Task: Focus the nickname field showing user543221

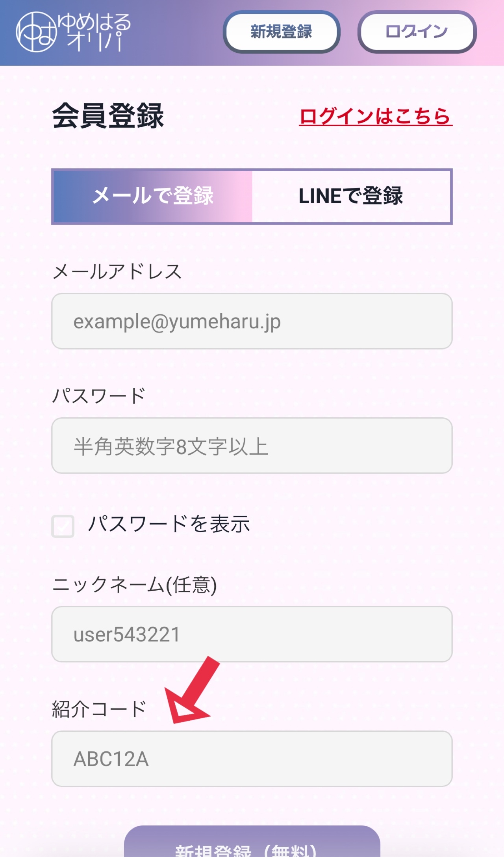Action: [x=252, y=634]
